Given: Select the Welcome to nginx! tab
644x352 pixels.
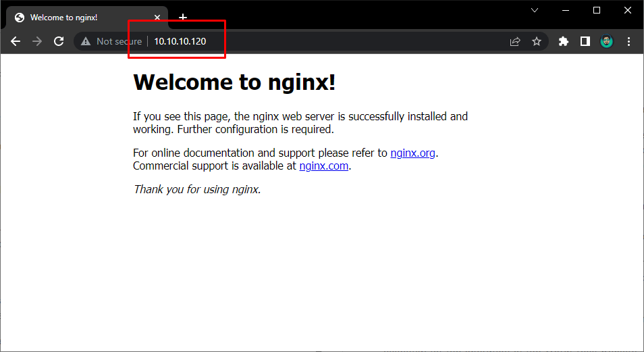Looking at the screenshot, I should pyautogui.click(x=86, y=18).
